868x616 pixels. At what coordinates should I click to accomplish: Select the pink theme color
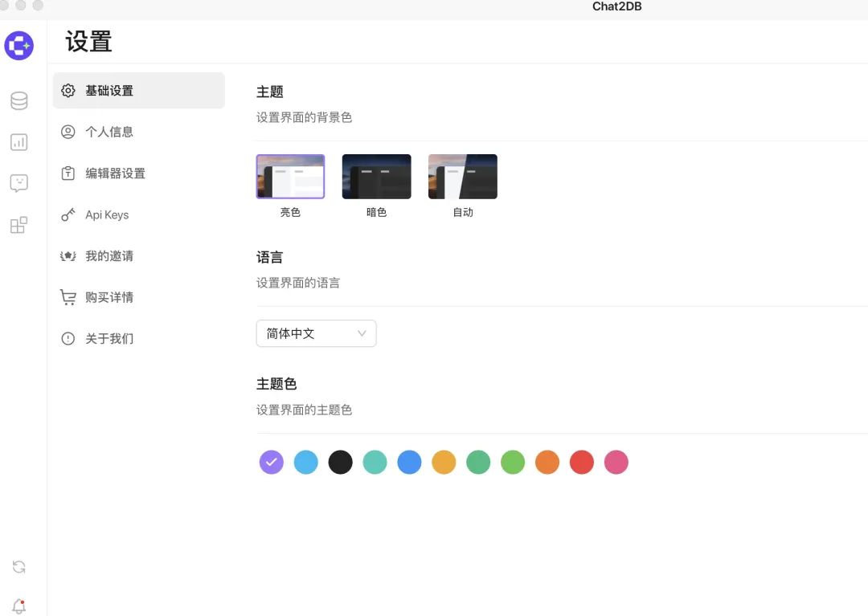tap(616, 463)
